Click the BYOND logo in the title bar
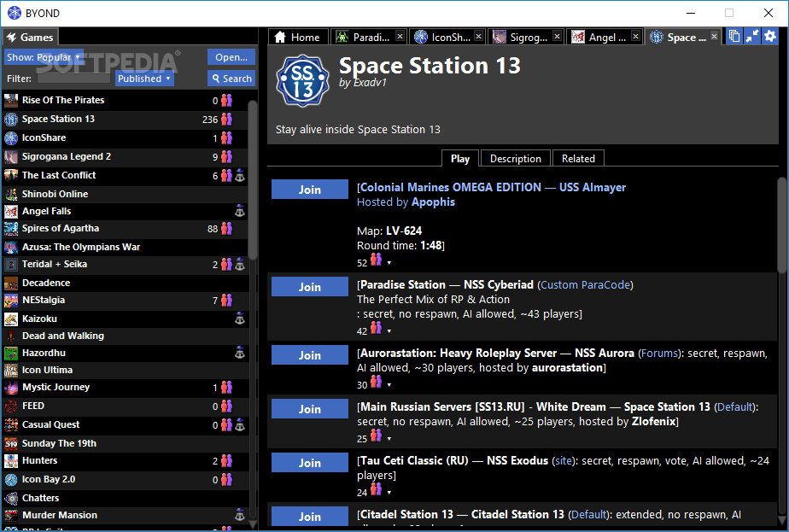 click(14, 13)
